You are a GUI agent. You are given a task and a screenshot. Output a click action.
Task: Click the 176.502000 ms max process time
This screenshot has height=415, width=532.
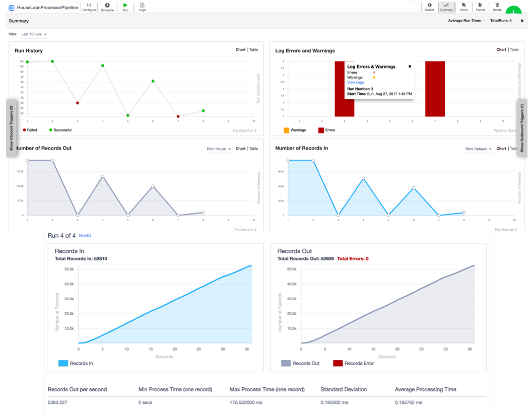pos(246,402)
